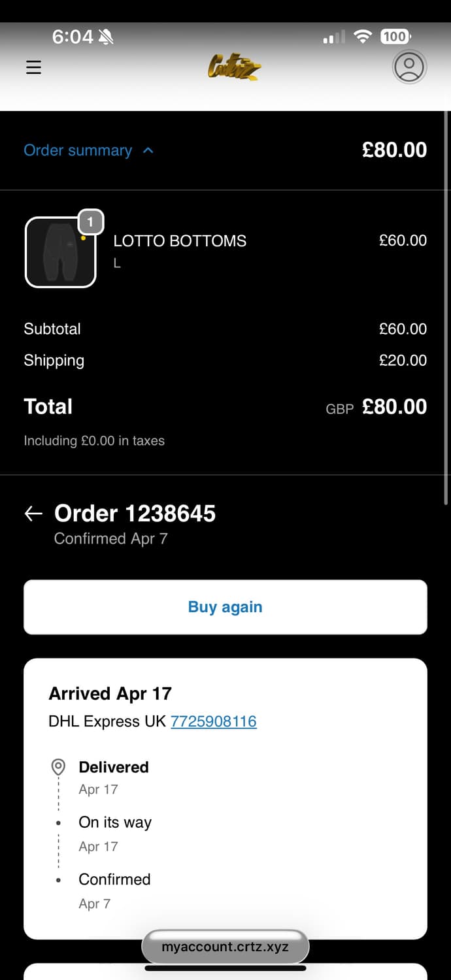Viewport: 451px width, 980px height.
Task: Tap the silent mode bell icon
Action: pyautogui.click(x=106, y=37)
